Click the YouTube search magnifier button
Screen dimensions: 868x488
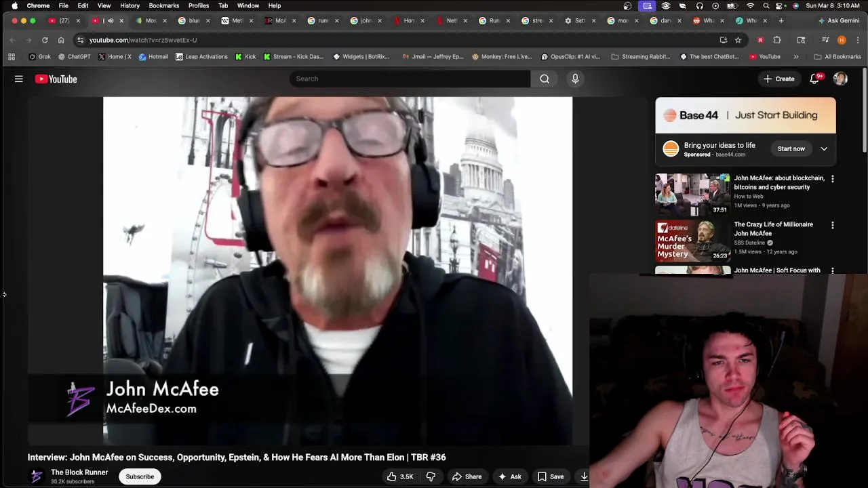545,79
